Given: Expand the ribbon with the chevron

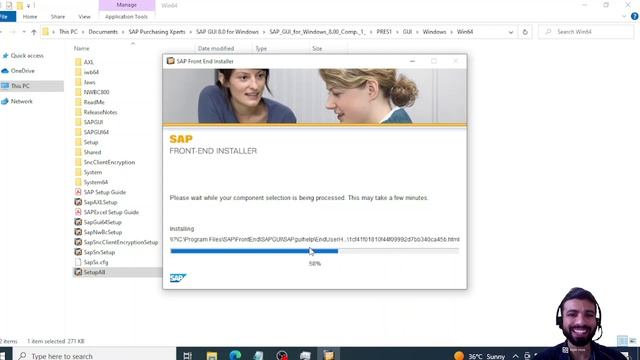Looking at the screenshot, I should 624,17.
